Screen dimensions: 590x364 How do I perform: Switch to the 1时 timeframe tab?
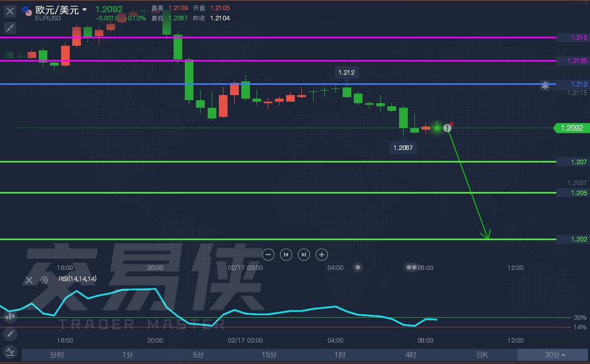click(340, 355)
